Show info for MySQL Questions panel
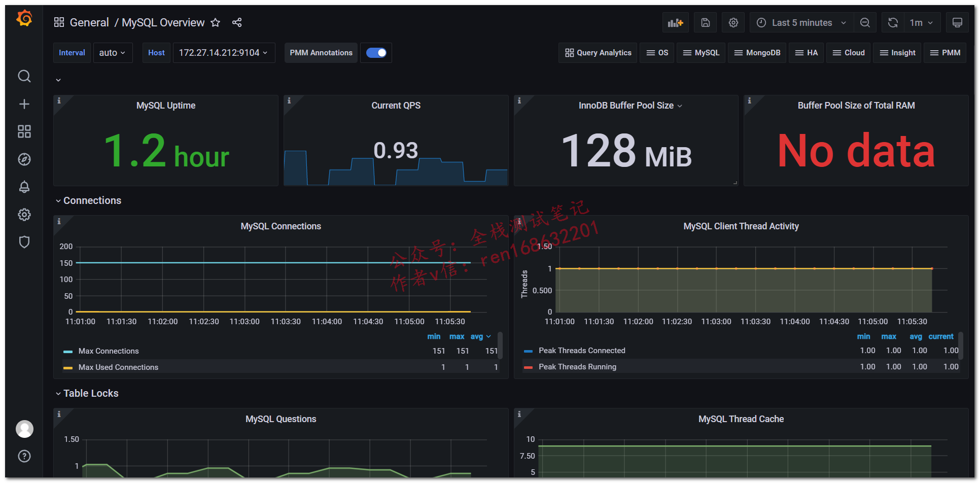Screen dimensions: 980x483 pyautogui.click(x=59, y=414)
